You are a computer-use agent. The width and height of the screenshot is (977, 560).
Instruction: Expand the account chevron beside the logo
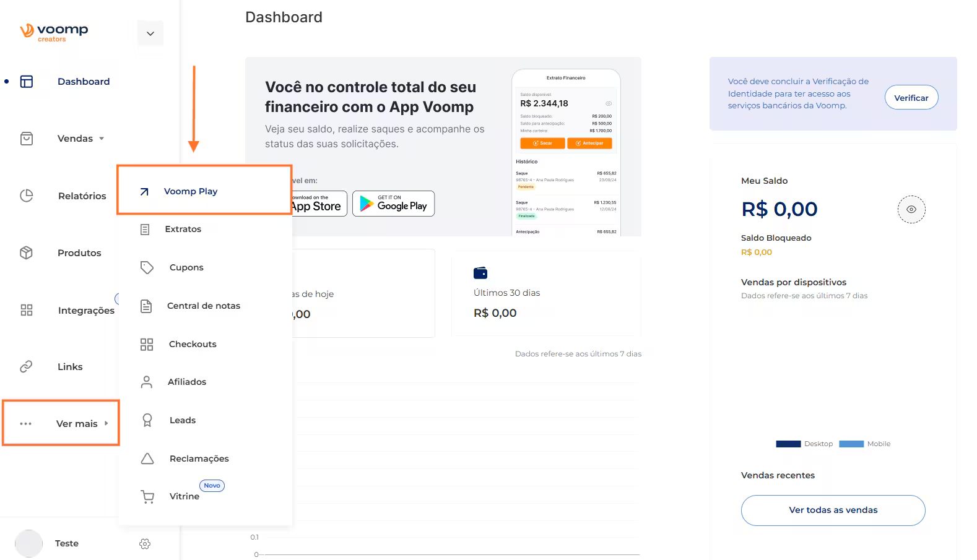point(150,33)
